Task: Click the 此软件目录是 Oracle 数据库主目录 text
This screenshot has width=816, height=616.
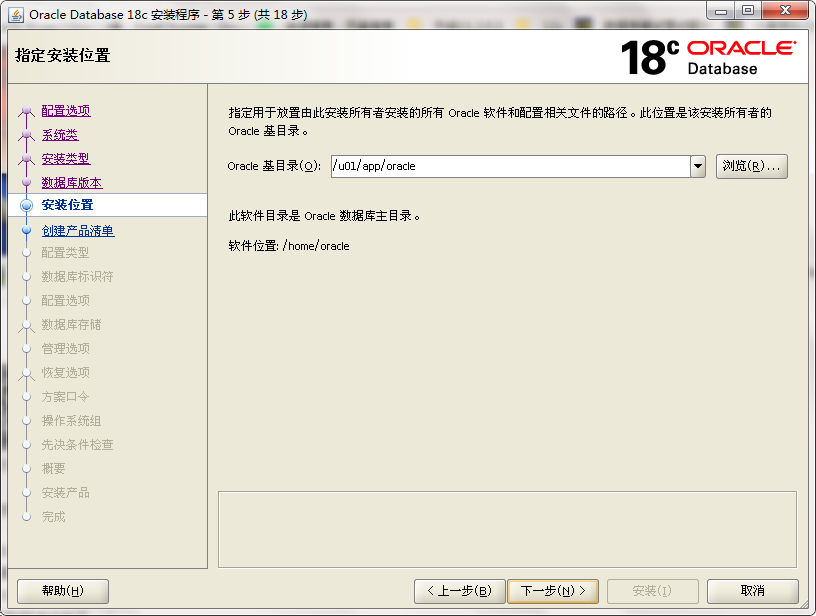Action: (x=324, y=216)
